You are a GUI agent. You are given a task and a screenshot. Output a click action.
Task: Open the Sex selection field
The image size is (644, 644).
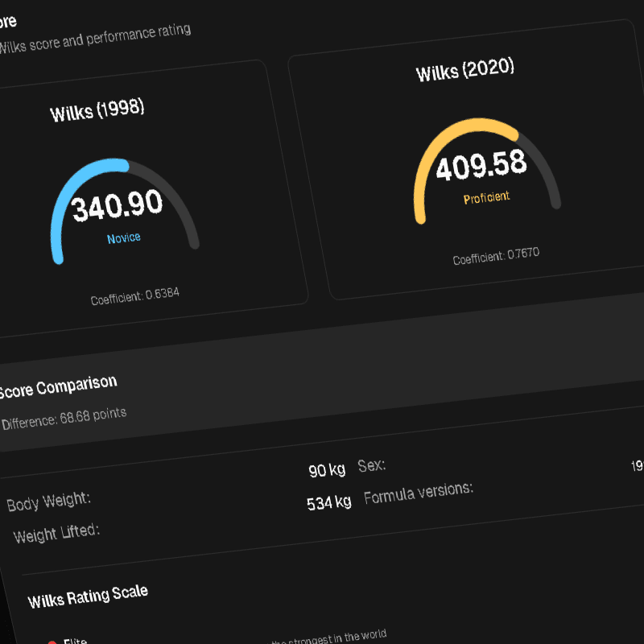(373, 465)
